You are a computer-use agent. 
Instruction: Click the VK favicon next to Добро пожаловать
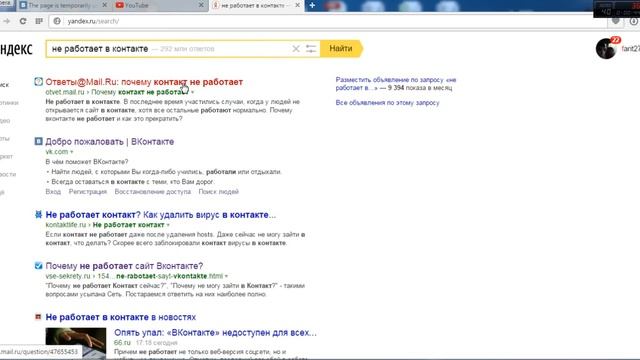pos(38,141)
